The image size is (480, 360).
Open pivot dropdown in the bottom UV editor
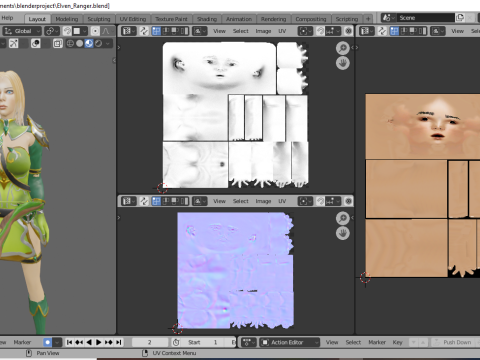coord(305,201)
